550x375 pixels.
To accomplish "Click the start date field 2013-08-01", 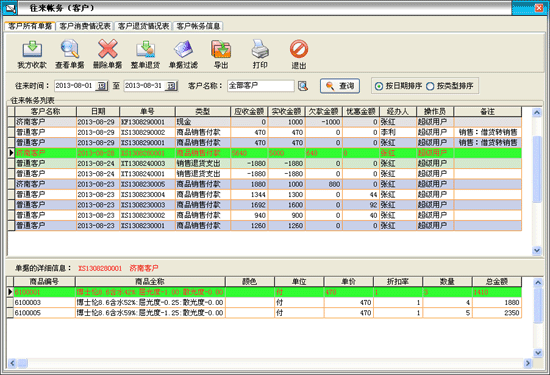I will point(75,86).
